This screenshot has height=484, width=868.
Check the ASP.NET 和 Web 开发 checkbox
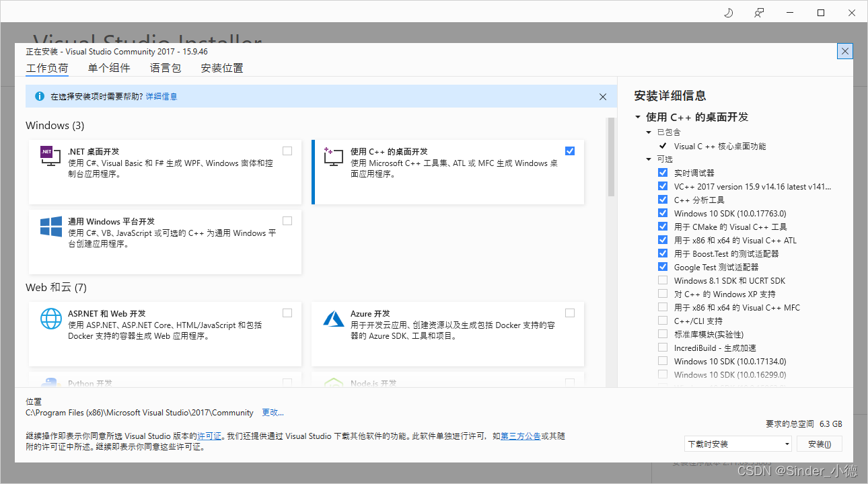287,313
